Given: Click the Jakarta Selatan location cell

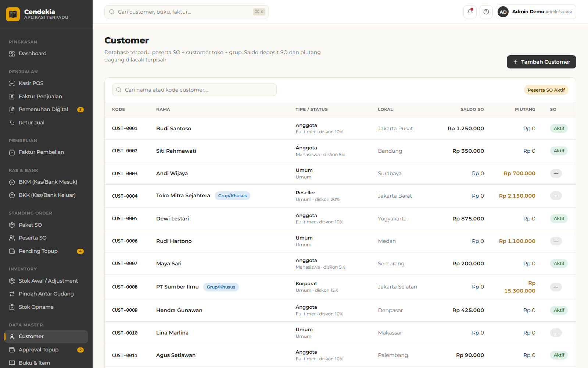Looking at the screenshot, I should (397, 287).
